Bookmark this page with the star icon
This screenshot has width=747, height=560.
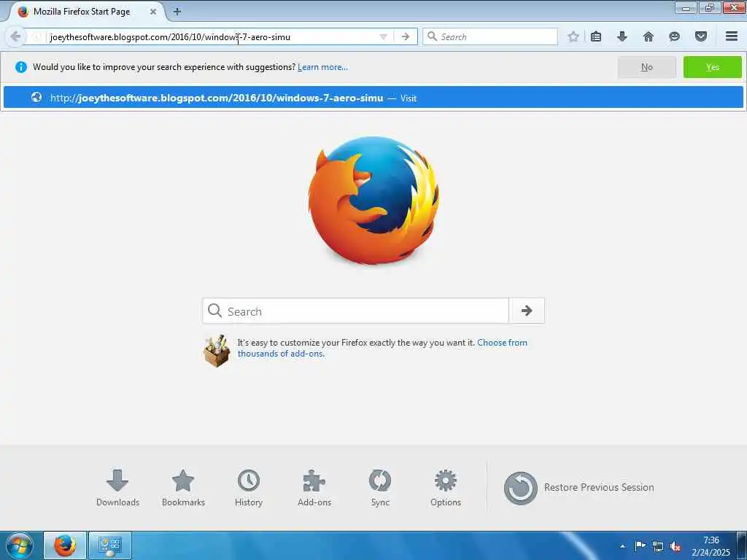pos(573,36)
